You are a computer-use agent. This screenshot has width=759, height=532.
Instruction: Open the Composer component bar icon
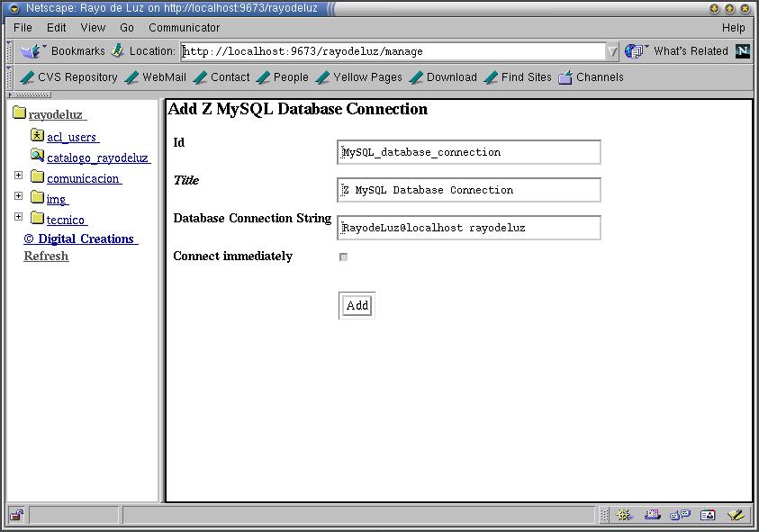click(736, 515)
